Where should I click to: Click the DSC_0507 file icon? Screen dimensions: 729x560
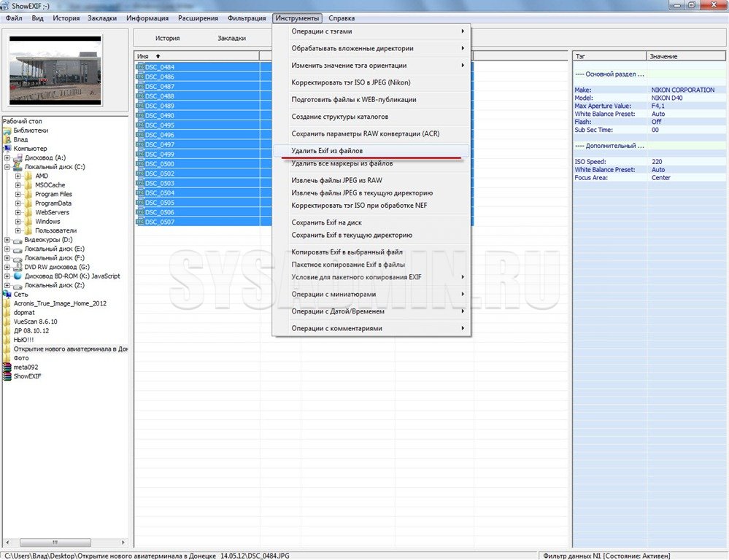point(140,222)
